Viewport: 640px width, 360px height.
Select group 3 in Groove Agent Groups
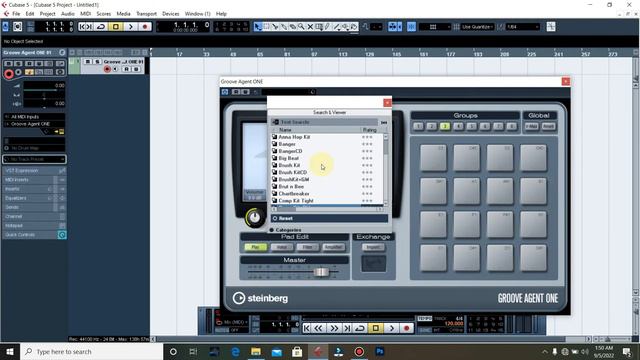pos(445,127)
